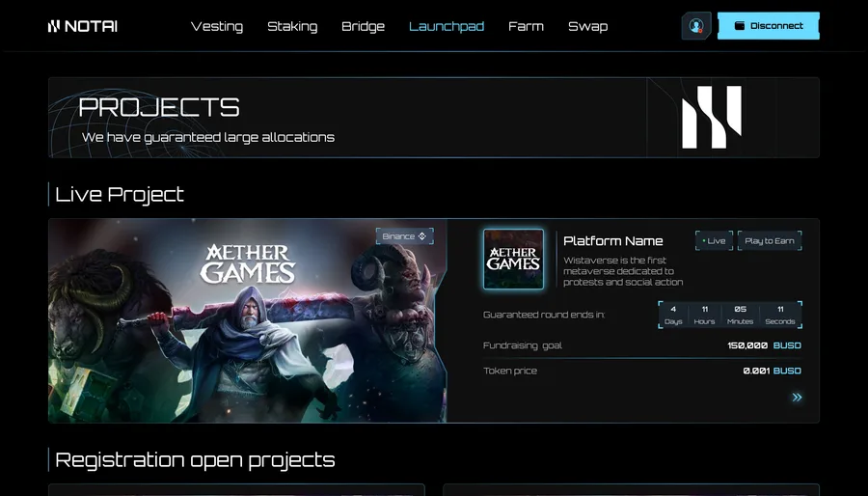Click the Disconnect wallet button
The image size is (868, 496).
[x=769, y=25]
